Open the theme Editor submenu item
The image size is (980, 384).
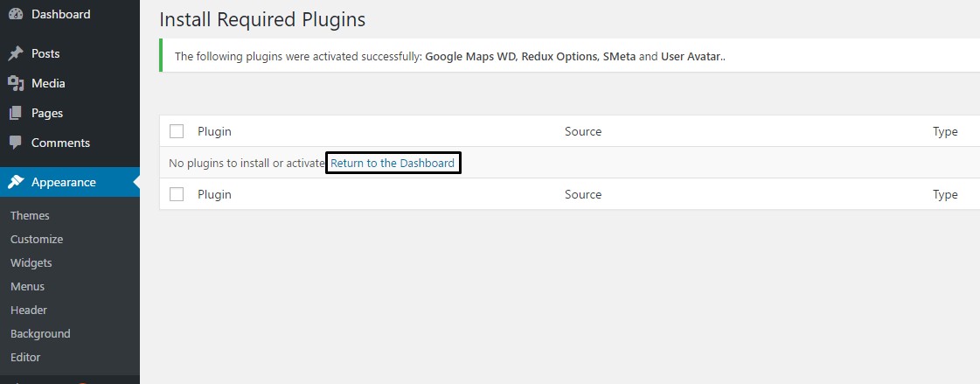25,358
